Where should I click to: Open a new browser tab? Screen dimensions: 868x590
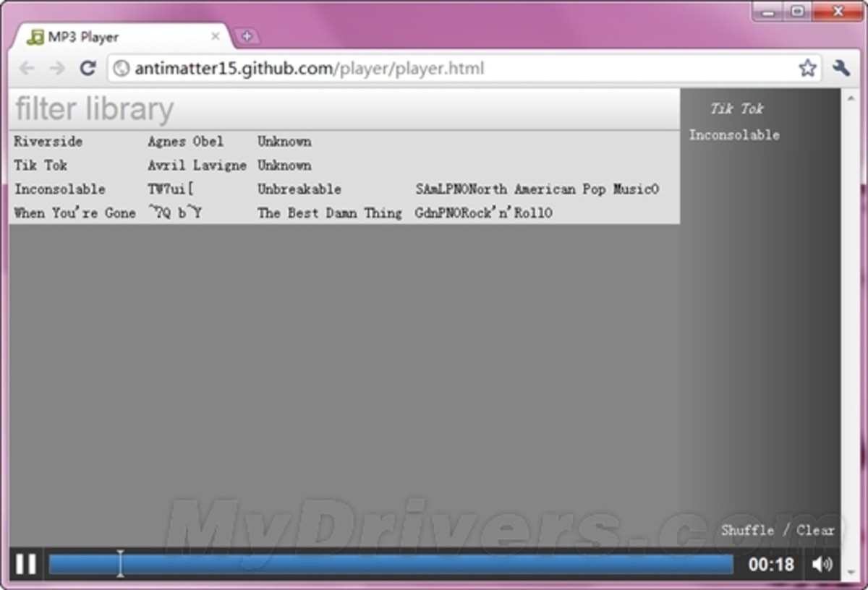[246, 36]
